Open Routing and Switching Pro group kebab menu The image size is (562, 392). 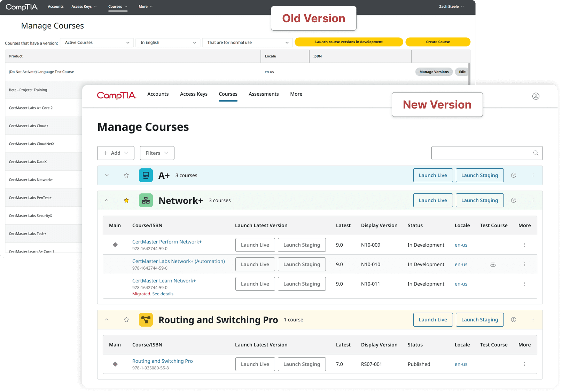click(x=533, y=320)
